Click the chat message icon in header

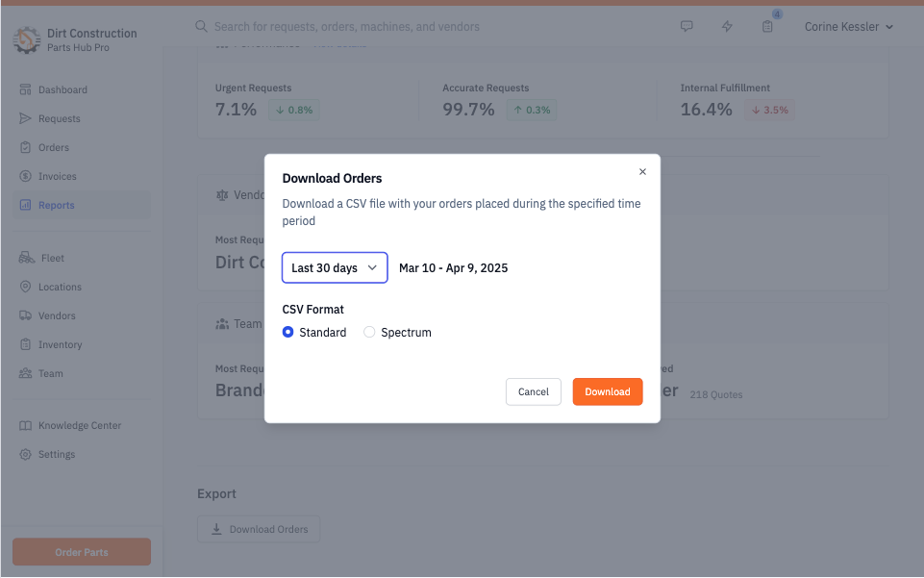pyautogui.click(x=687, y=27)
